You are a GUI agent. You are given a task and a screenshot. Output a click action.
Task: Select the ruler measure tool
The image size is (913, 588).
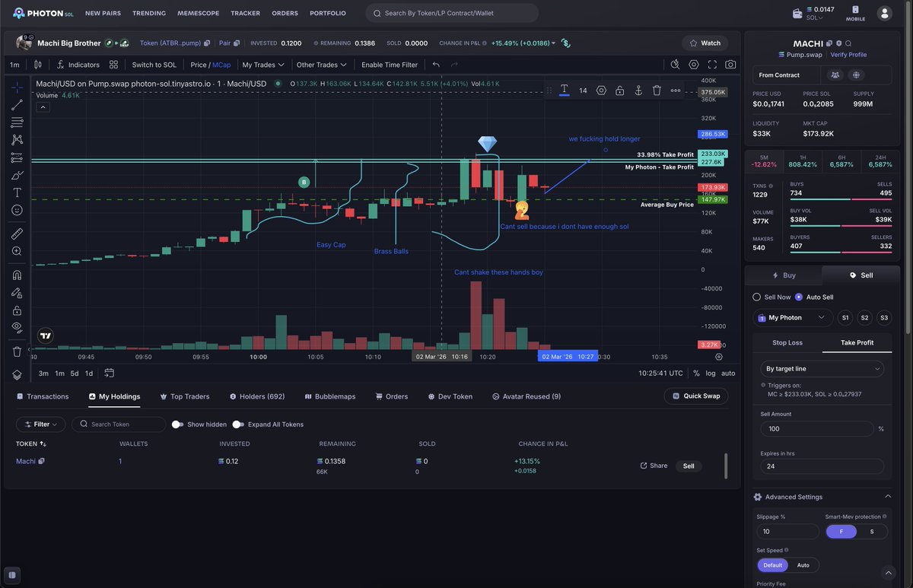coord(17,234)
